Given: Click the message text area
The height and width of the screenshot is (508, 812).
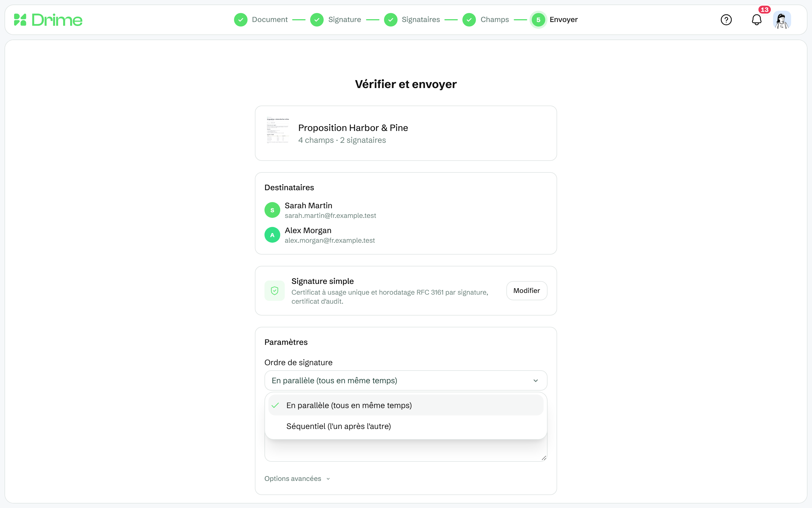Looking at the screenshot, I should coord(406,450).
